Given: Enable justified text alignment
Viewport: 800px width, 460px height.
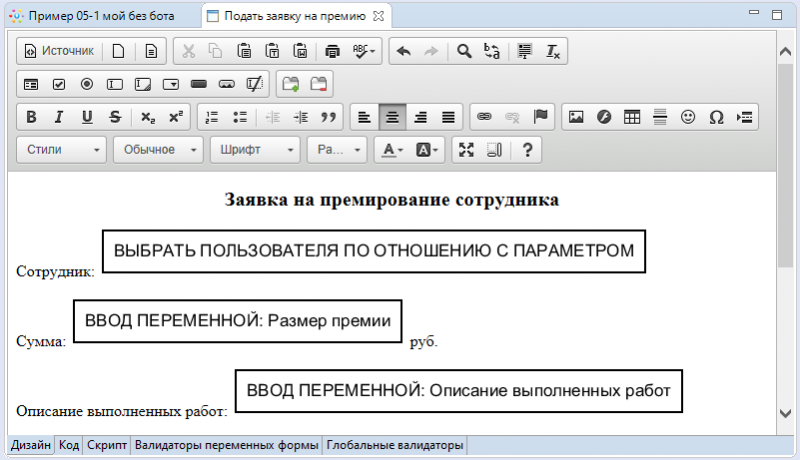Looking at the screenshot, I should tap(448, 117).
